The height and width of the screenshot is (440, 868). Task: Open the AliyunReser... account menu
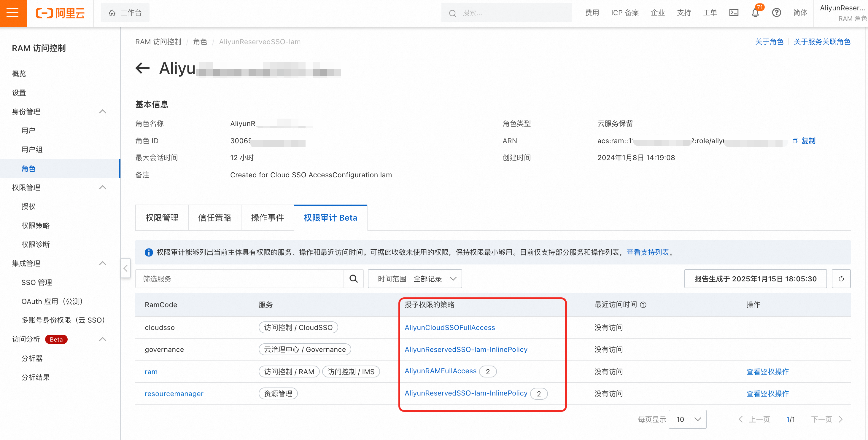coord(842,13)
